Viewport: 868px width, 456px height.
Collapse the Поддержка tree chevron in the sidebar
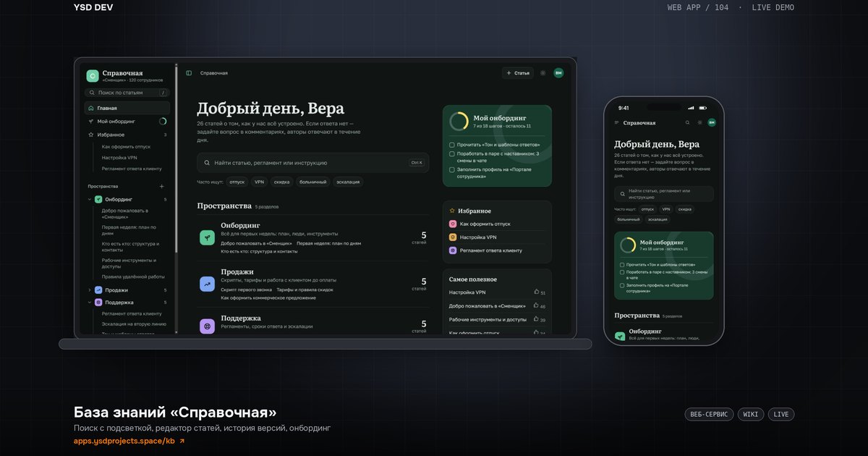90,303
